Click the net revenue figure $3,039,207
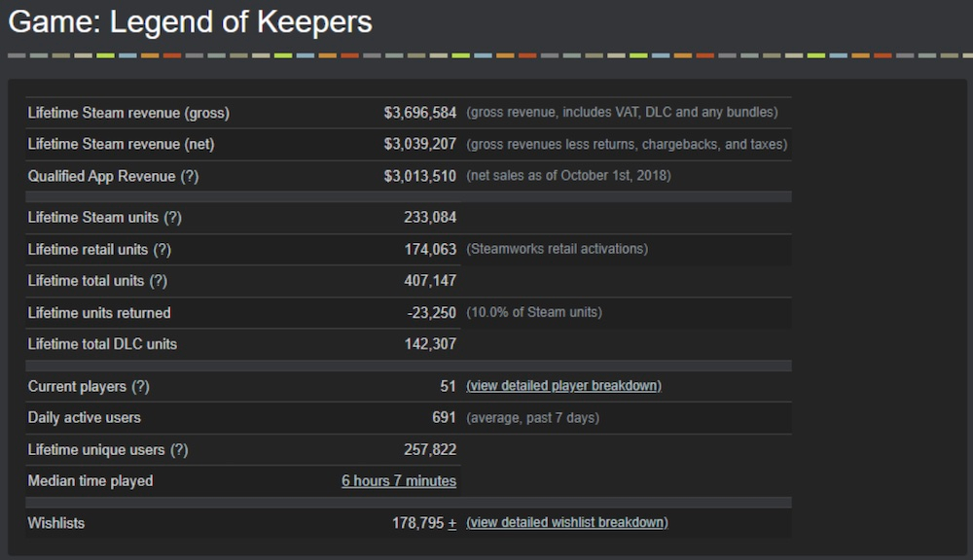 coord(419,144)
